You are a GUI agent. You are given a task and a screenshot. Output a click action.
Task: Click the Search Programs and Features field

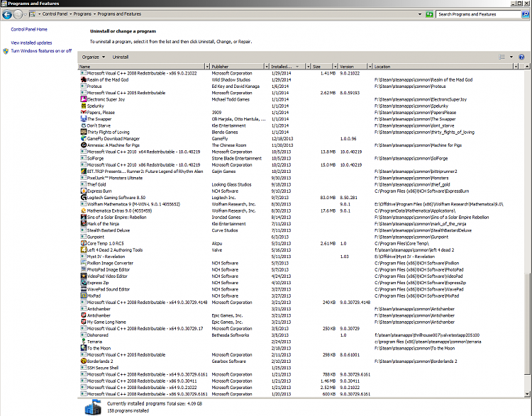pos(478,14)
